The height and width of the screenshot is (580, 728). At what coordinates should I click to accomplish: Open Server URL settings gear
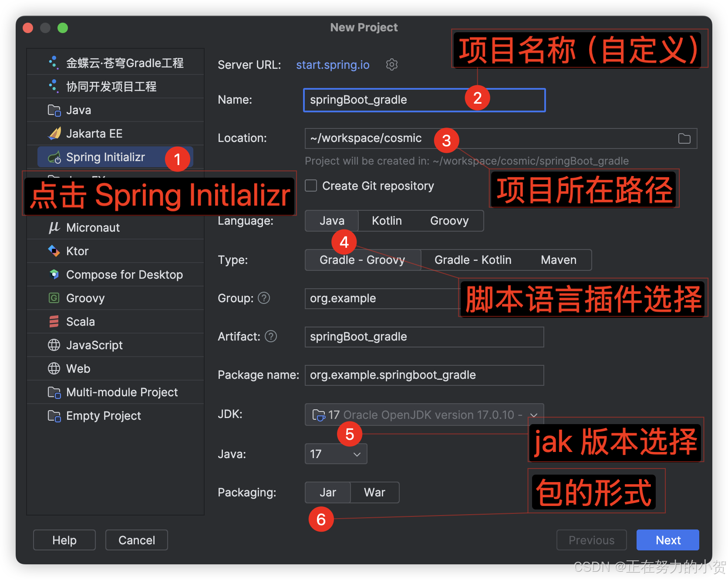pos(392,64)
